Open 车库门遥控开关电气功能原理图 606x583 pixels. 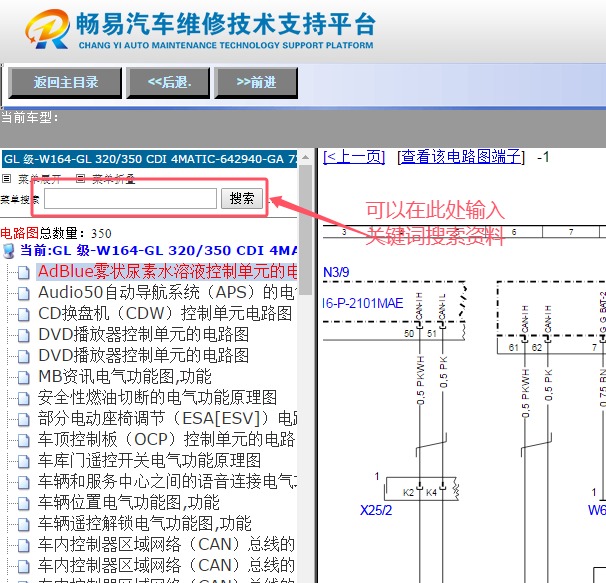tap(149, 460)
